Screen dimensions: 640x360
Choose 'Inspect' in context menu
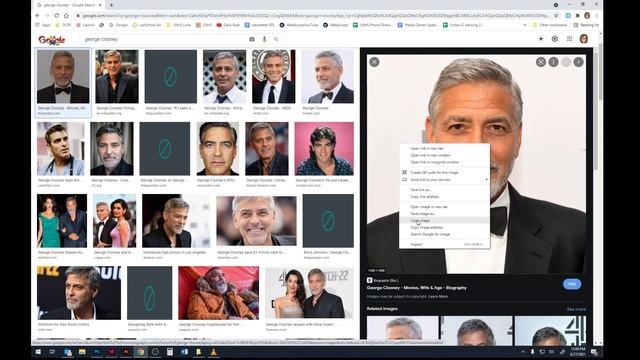coord(444,244)
